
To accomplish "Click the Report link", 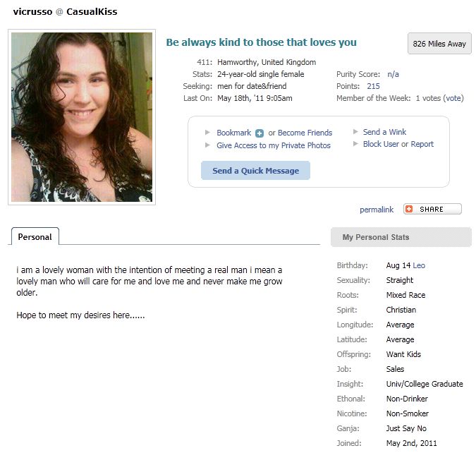I will click(422, 144).
